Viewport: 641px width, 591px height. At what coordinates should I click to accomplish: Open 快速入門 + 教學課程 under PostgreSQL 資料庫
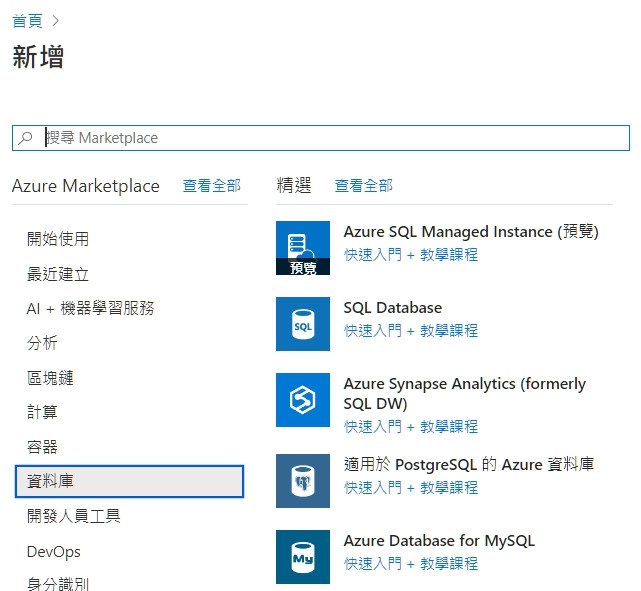[410, 488]
